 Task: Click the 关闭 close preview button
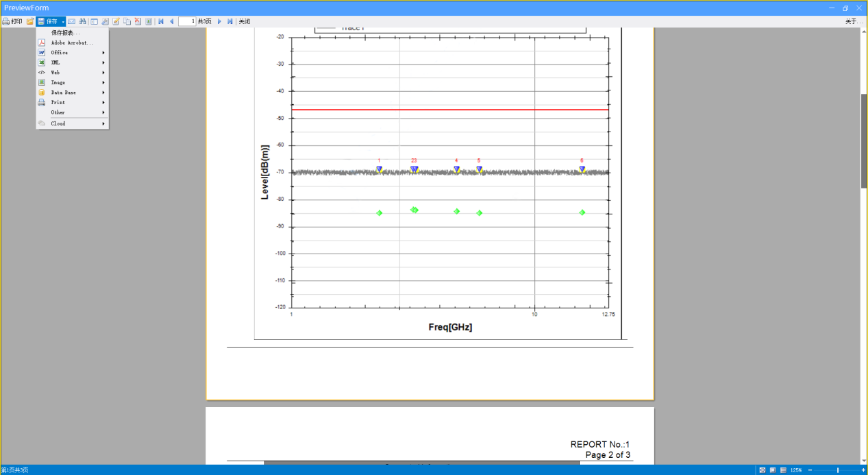pyautogui.click(x=244, y=21)
